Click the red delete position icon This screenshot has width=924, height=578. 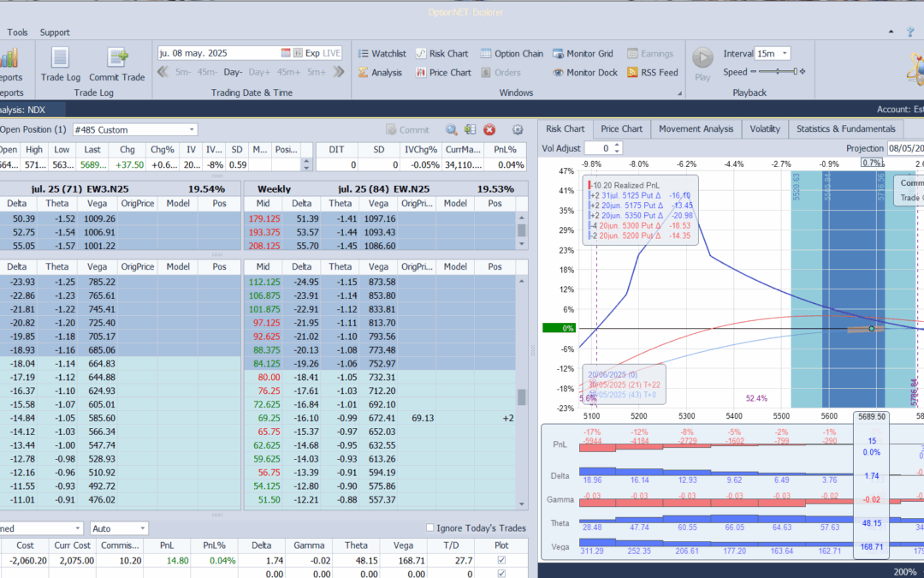(x=489, y=130)
